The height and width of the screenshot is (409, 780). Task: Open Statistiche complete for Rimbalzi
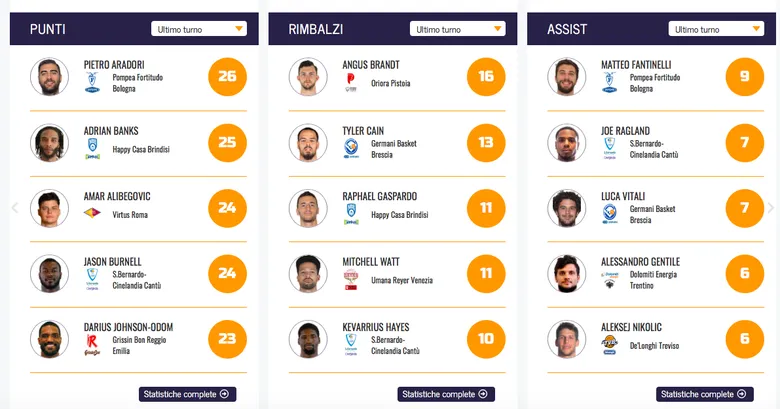(446, 394)
